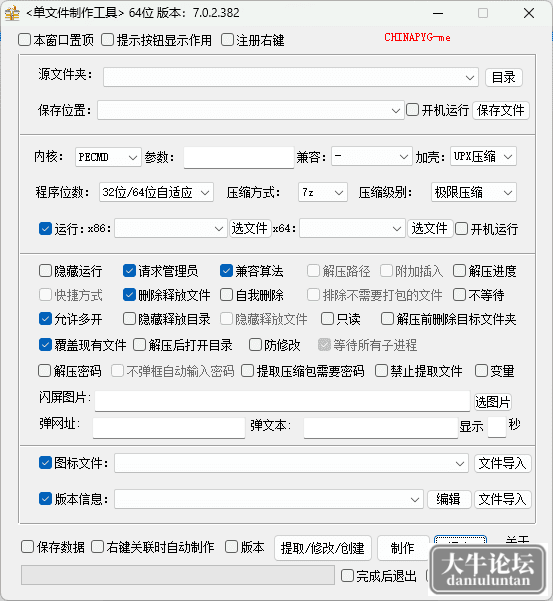
Task: Click the bottom progress bar
Action: point(178,575)
